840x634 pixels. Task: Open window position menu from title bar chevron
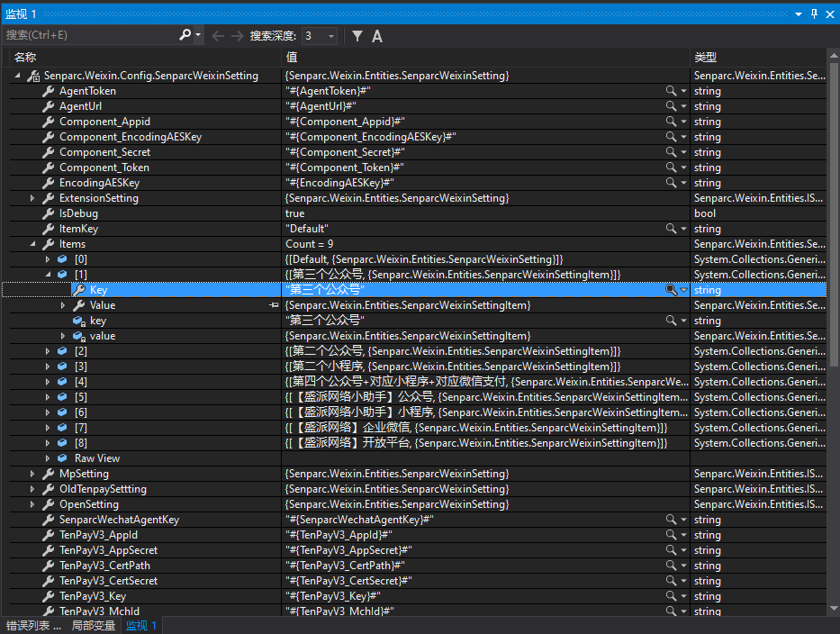[x=799, y=14]
